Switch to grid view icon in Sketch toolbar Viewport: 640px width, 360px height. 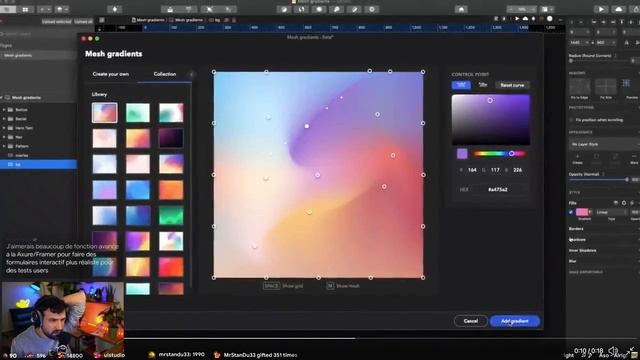(25, 9)
